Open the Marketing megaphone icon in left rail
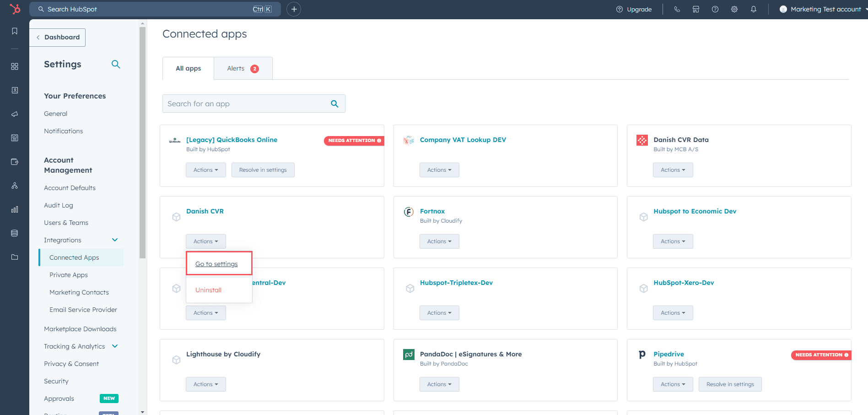The height and width of the screenshot is (415, 868). tap(15, 114)
